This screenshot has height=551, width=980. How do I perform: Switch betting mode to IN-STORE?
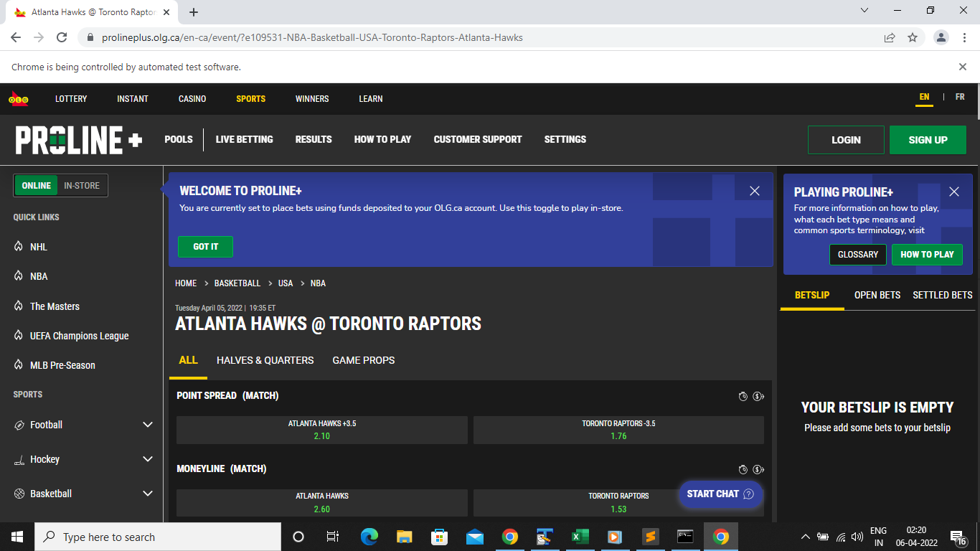click(x=82, y=185)
